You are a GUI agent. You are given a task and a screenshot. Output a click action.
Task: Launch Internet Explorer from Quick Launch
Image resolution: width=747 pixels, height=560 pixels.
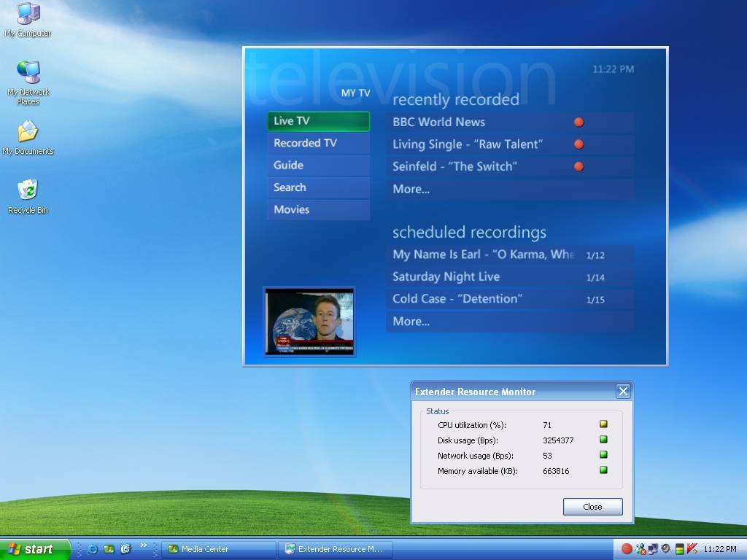pyautogui.click(x=93, y=549)
